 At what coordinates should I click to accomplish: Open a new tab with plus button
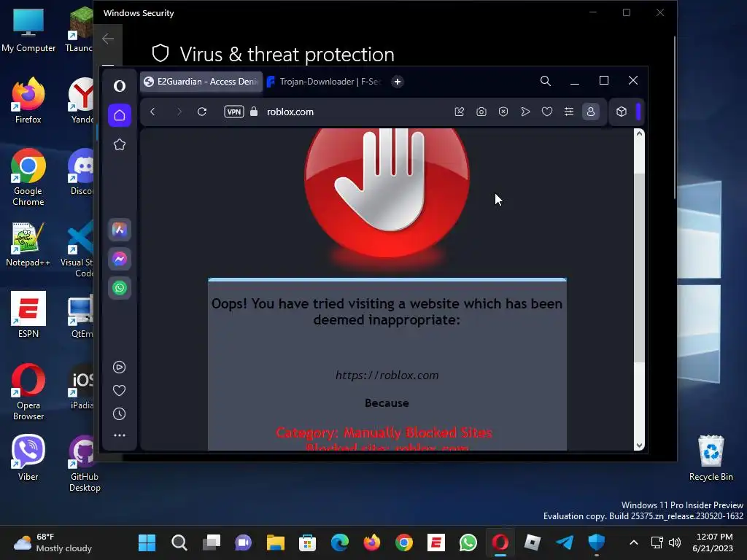[398, 82]
